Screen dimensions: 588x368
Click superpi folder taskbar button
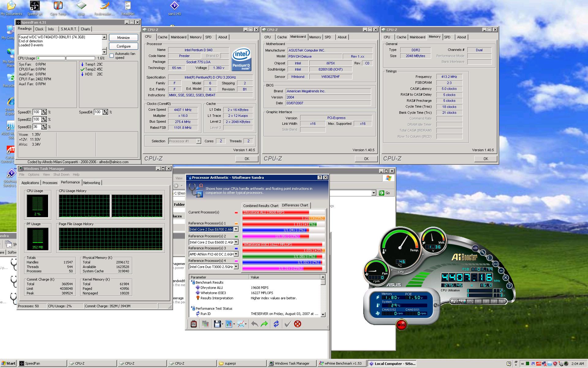(242, 363)
